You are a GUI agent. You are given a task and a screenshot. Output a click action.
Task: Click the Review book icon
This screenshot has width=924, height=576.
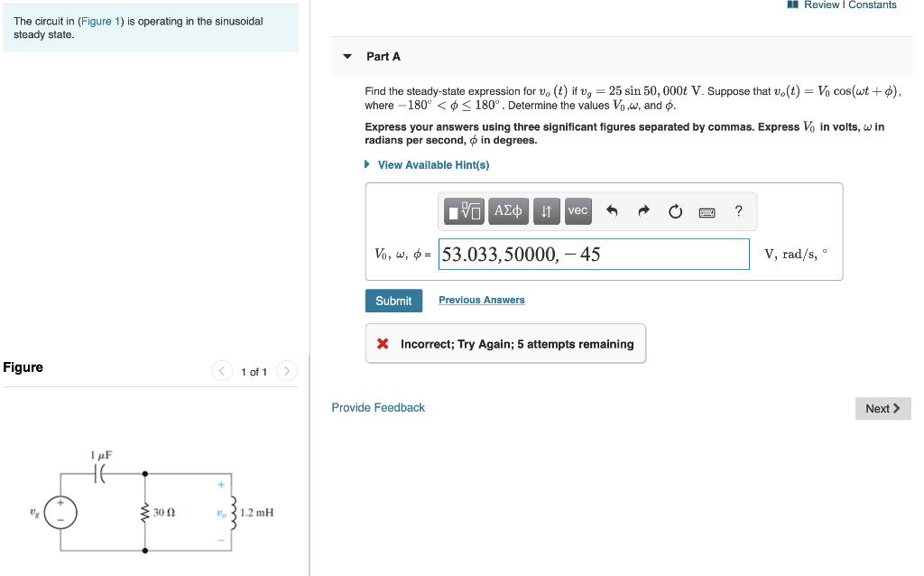[x=792, y=5]
